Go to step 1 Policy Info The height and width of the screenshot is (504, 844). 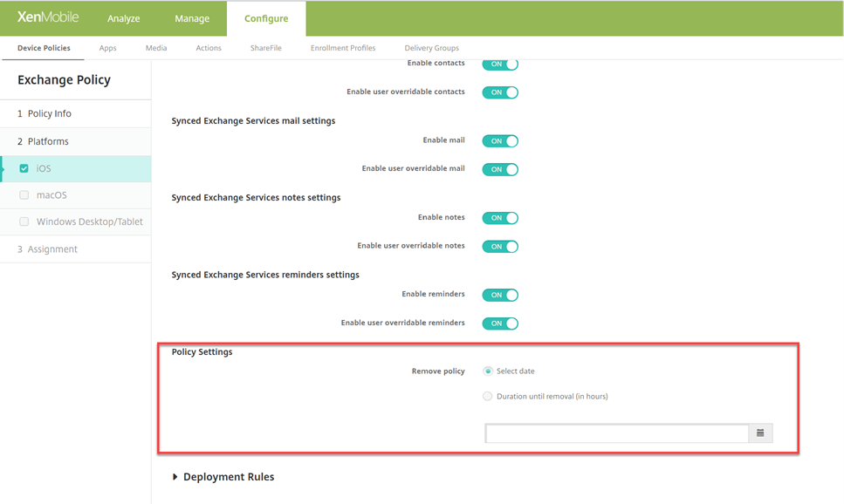pos(76,113)
